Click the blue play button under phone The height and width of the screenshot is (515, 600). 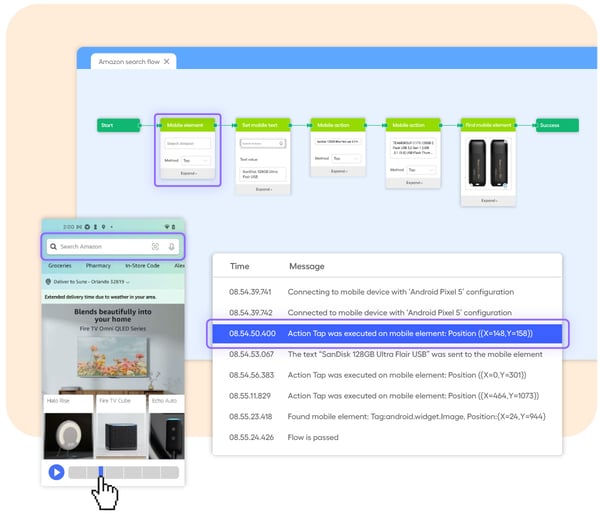56,472
